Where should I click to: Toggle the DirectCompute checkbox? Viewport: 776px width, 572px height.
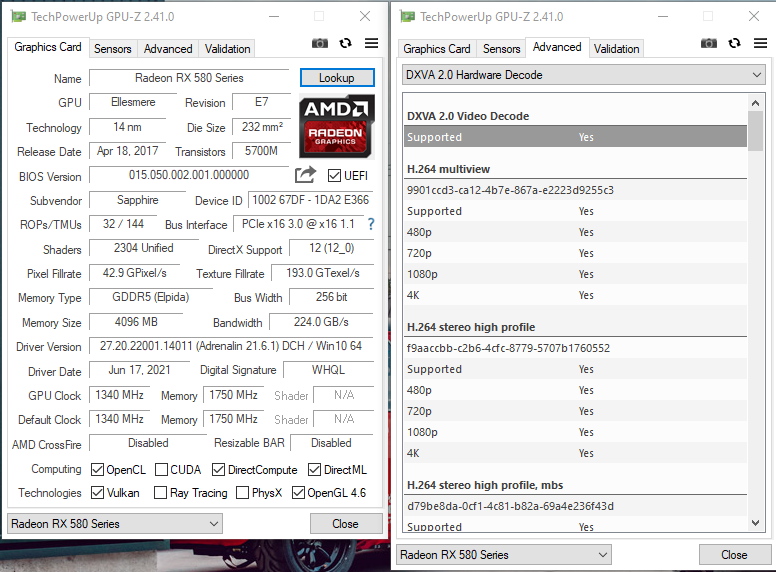(x=218, y=470)
